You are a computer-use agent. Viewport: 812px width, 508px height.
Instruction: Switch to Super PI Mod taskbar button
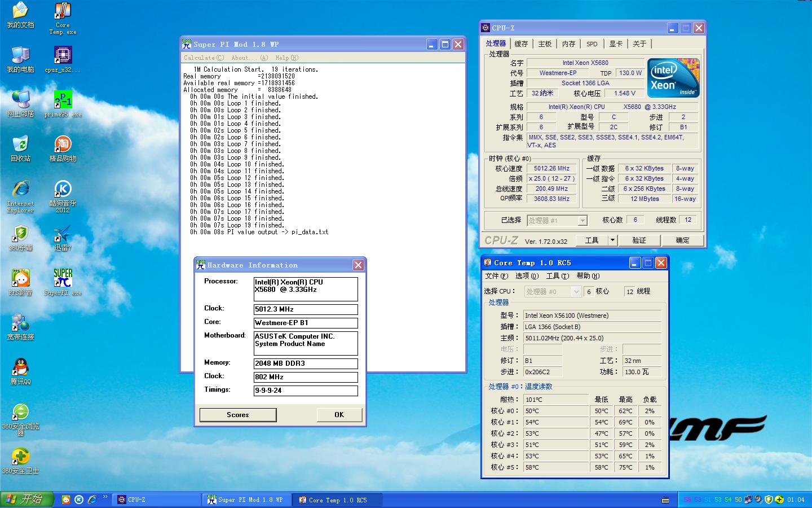coord(248,500)
